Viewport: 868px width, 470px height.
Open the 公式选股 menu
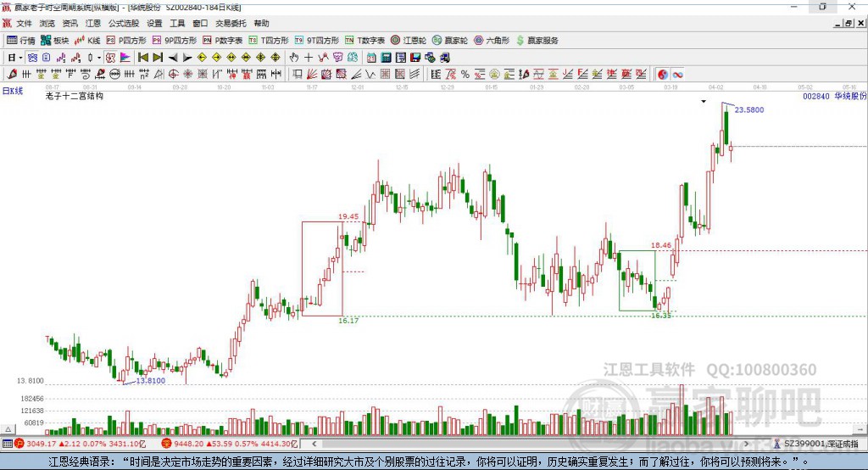tap(124, 23)
